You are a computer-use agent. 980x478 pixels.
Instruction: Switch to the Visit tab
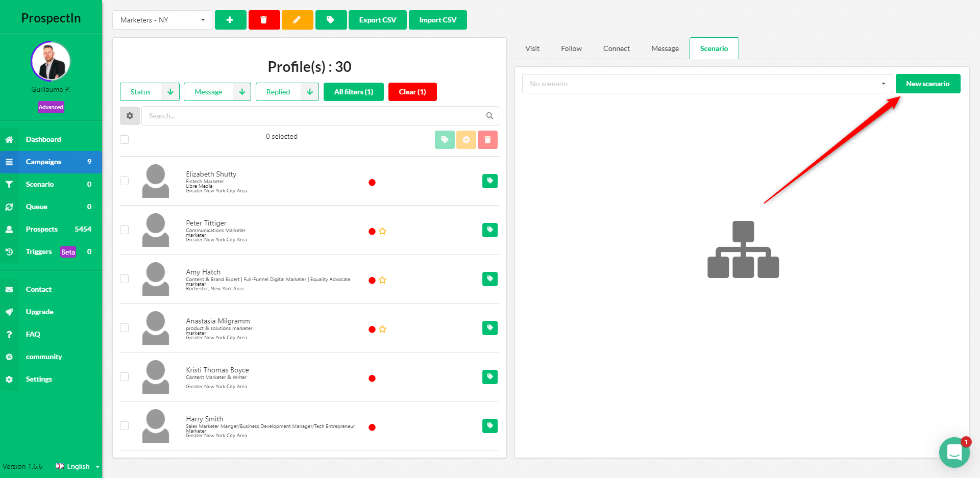[532, 48]
